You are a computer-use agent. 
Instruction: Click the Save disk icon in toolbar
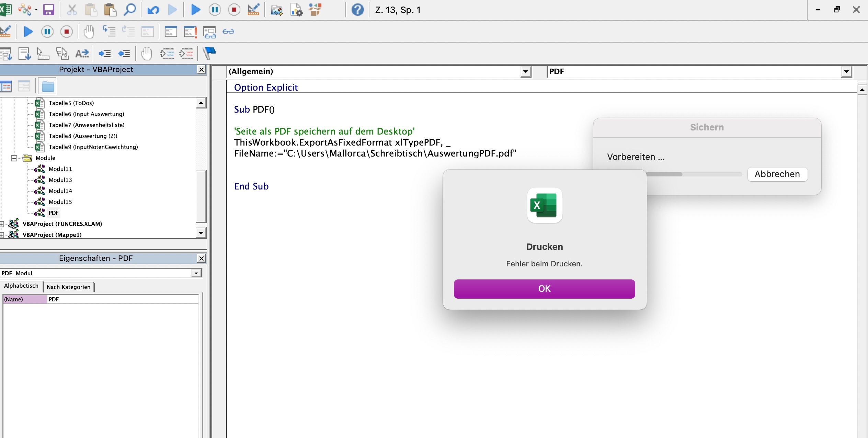(48, 10)
